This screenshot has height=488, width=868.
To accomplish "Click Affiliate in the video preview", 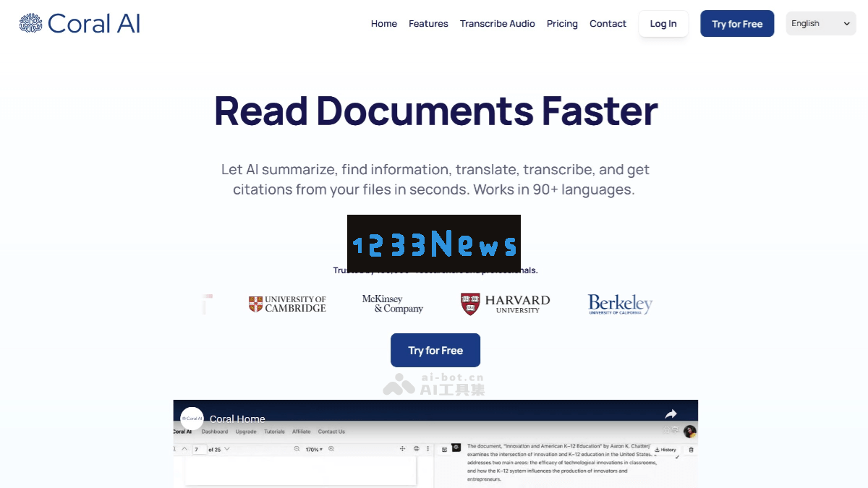I will point(301,432).
